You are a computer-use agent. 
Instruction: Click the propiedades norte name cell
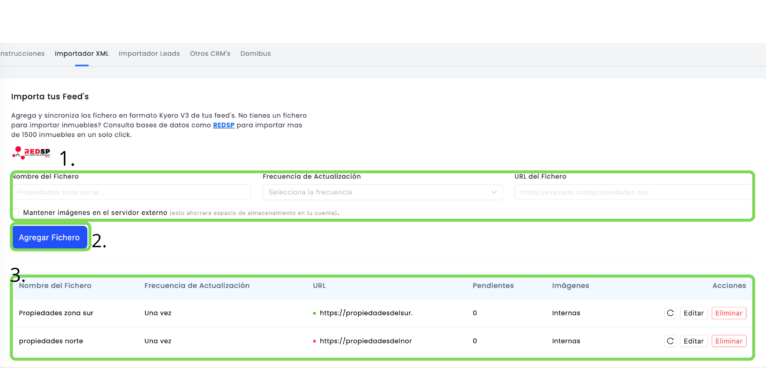[51, 341]
